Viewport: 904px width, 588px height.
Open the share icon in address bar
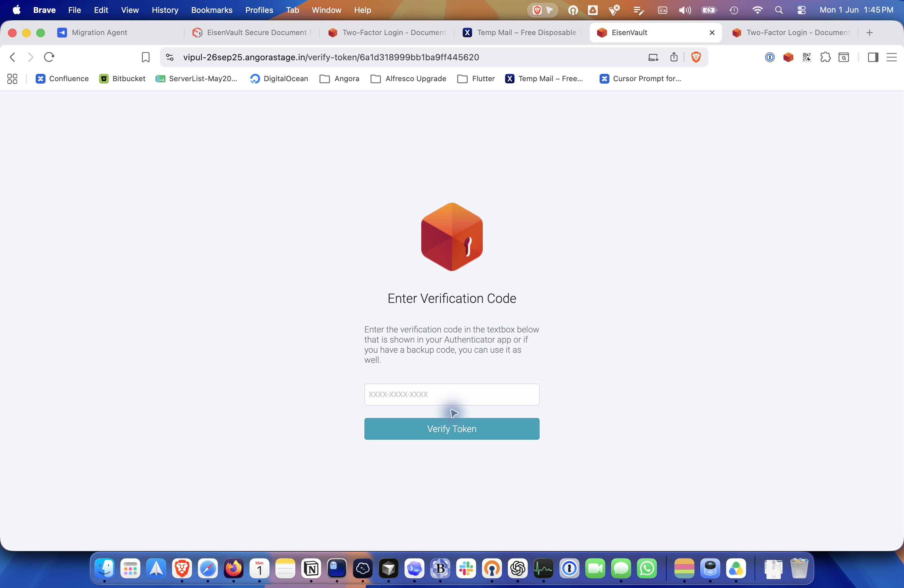[674, 58]
